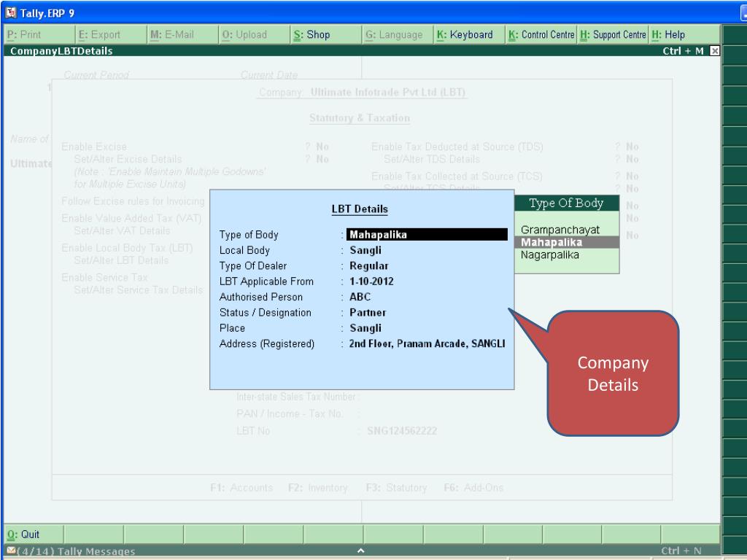Image resolution: width=747 pixels, height=560 pixels.
Task: Click Status / Designation value Partner
Action: (368, 312)
